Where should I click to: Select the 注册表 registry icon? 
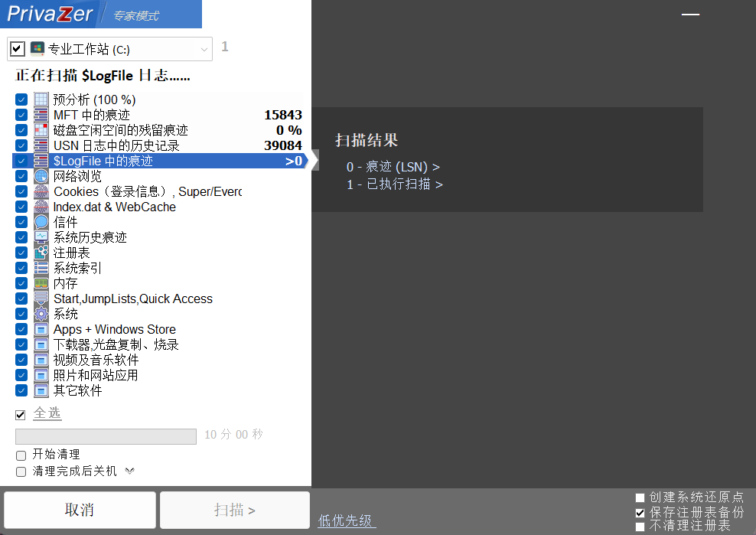coord(41,253)
